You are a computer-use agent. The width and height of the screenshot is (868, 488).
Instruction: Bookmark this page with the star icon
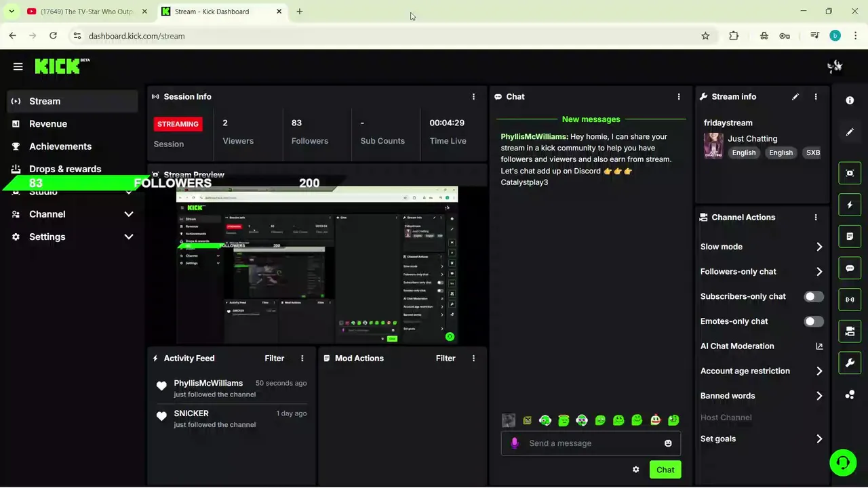(x=705, y=36)
